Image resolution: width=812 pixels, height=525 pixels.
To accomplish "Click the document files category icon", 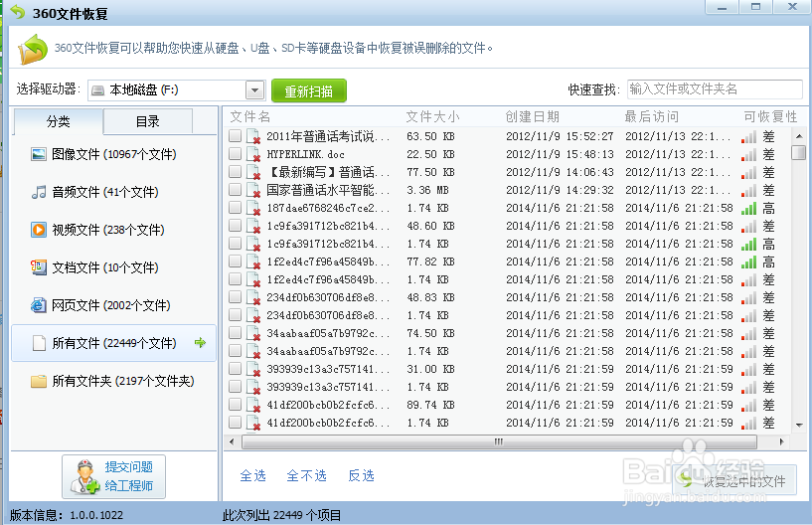I will 39,267.
